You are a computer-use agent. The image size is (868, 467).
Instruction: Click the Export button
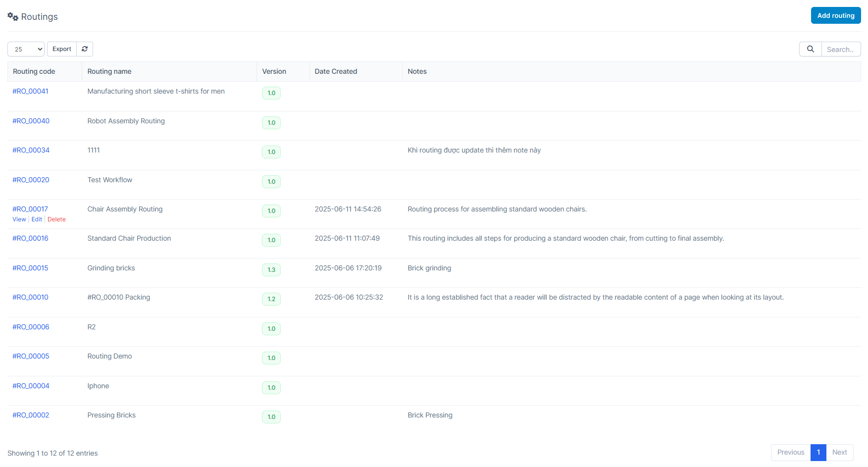tap(61, 49)
